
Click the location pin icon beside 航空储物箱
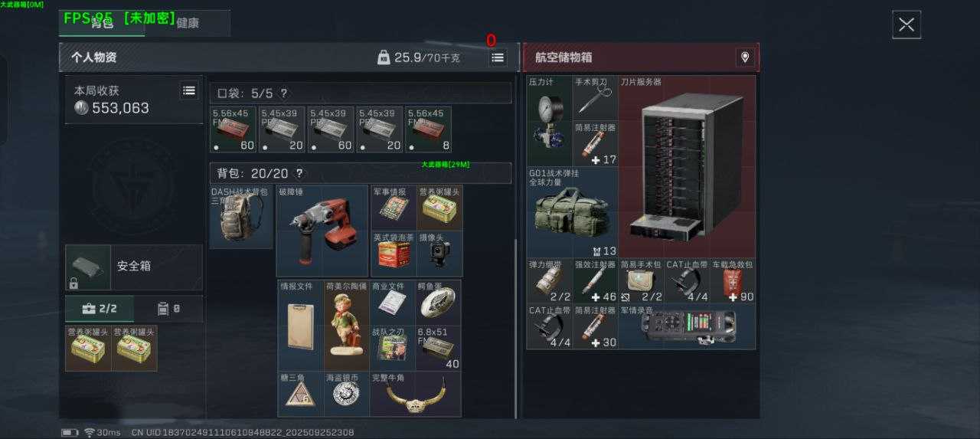tap(743, 57)
